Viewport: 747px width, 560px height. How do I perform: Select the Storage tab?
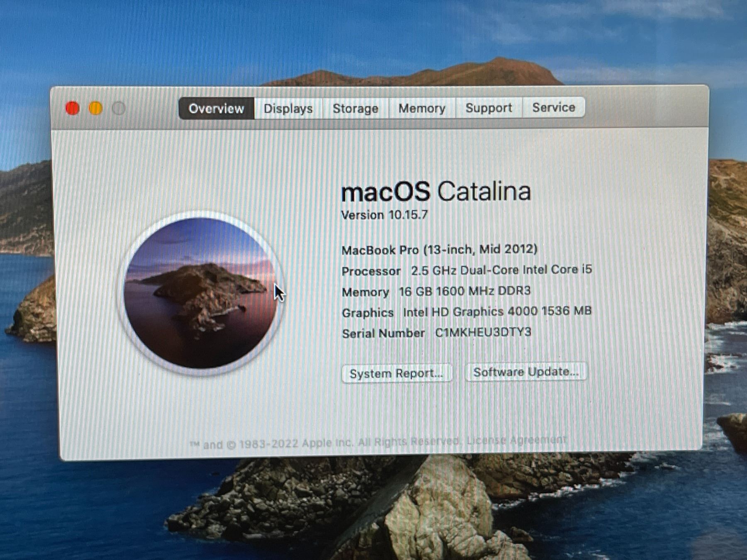click(x=355, y=109)
